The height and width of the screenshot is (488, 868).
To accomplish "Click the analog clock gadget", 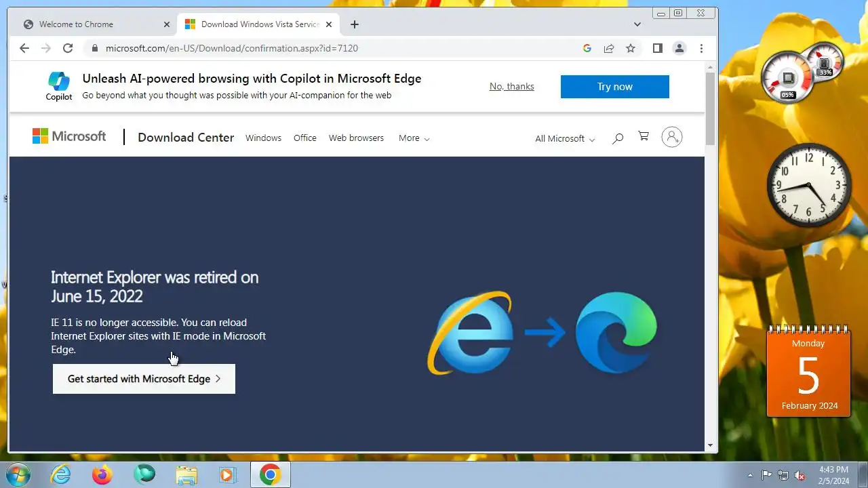I will point(809,185).
